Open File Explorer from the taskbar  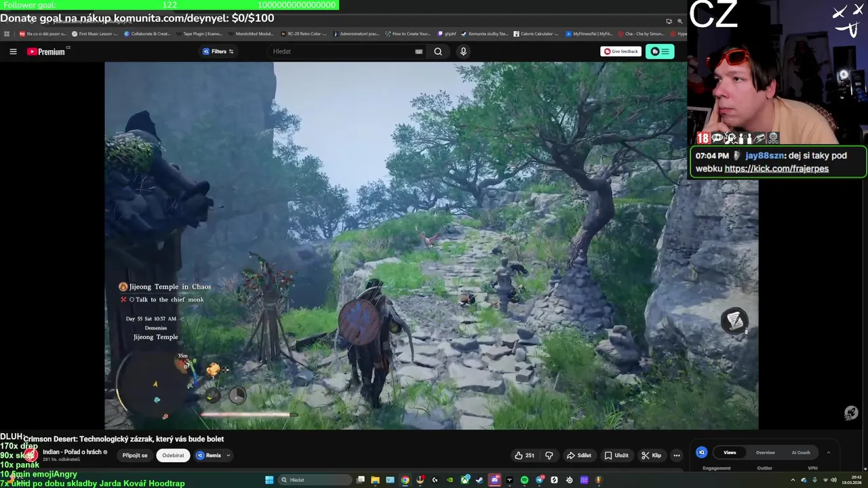(x=375, y=480)
